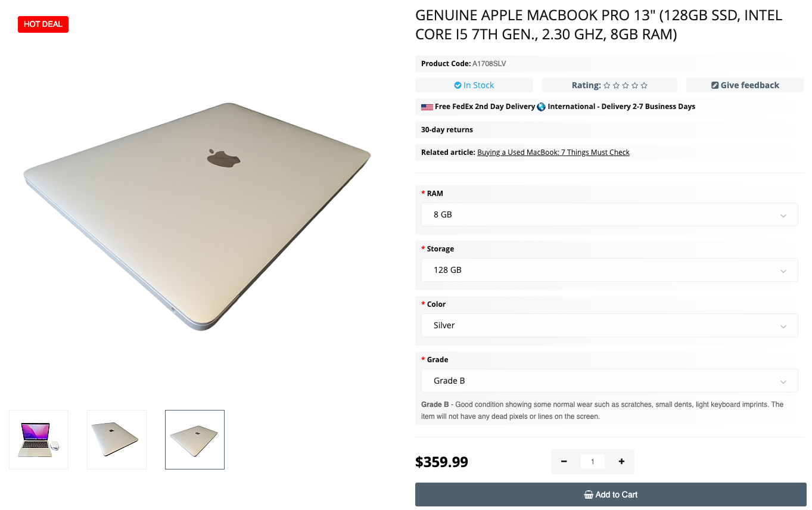Image resolution: width=812 pixels, height=510 pixels.
Task: Click the quantity input field
Action: pyautogui.click(x=592, y=462)
